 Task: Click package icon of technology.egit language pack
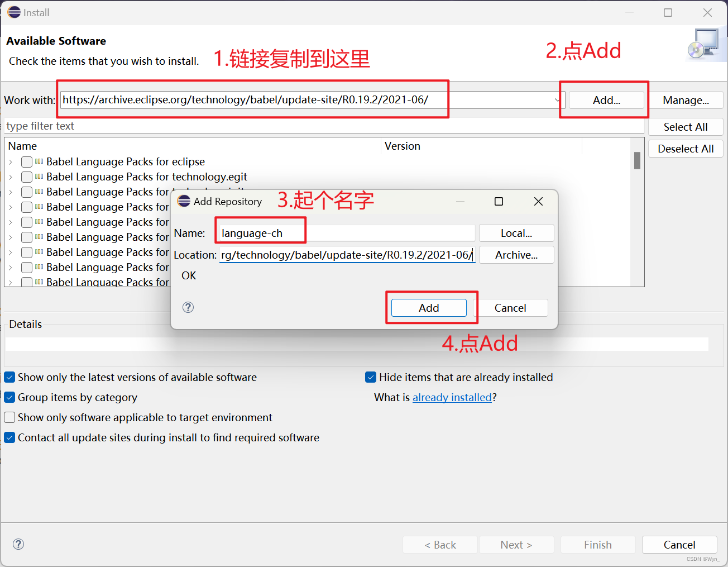click(39, 177)
